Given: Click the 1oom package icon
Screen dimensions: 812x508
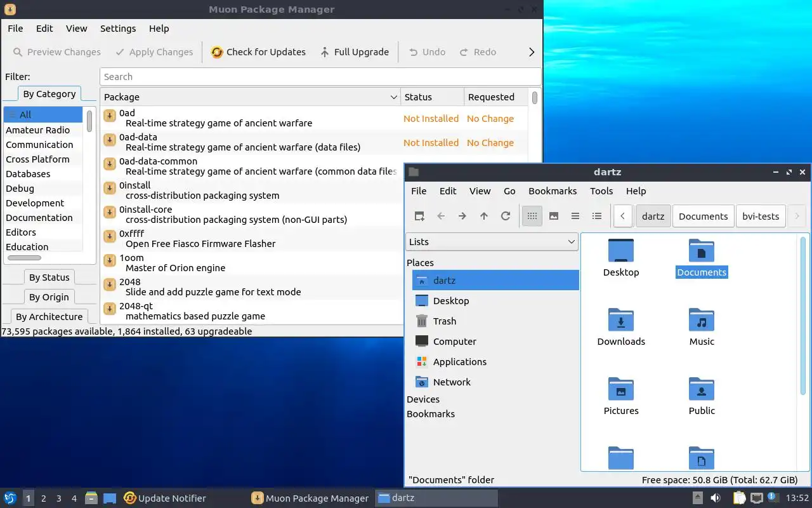Looking at the screenshot, I should 109,259.
